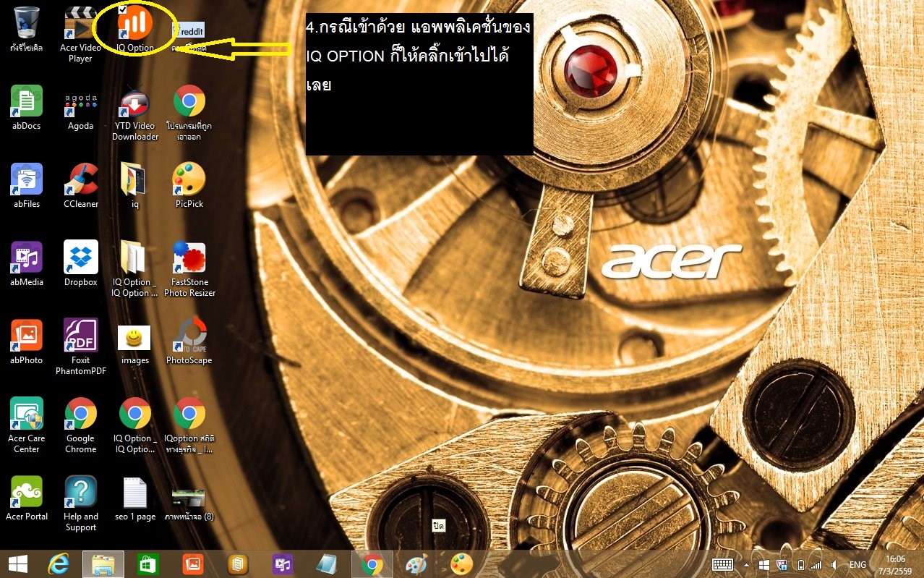Open the clock showing 16:06
The width and height of the screenshot is (924, 578).
(x=895, y=564)
